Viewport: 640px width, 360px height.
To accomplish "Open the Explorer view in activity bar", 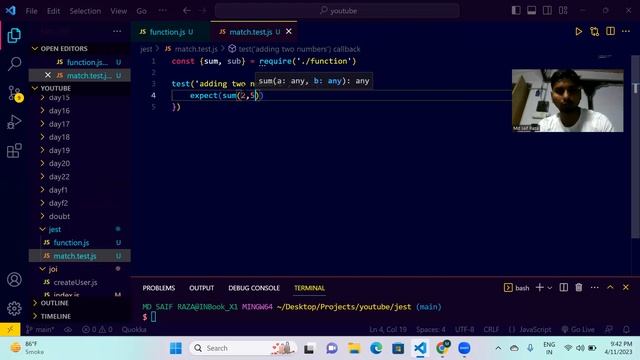I will [x=14, y=35].
